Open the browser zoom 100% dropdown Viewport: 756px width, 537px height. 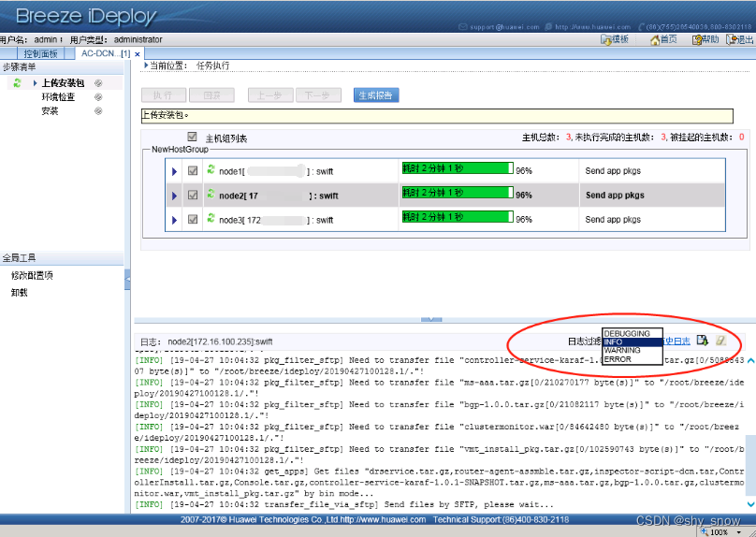coord(738,532)
